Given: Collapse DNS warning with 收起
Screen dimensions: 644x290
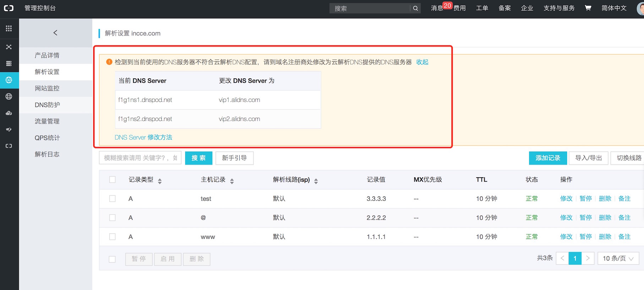Looking at the screenshot, I should pos(422,62).
